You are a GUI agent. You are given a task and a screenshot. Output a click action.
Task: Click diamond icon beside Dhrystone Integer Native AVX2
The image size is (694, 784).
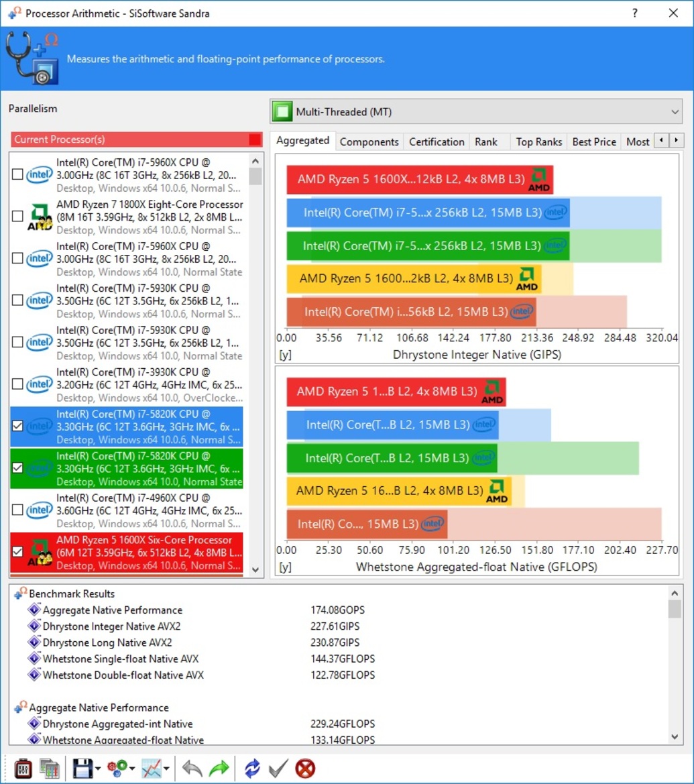point(34,626)
